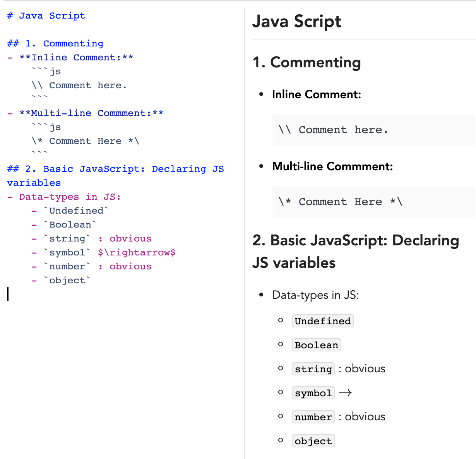Select the "Undefined" inline code chip
Screen dimensions: 476x459
coord(322,320)
